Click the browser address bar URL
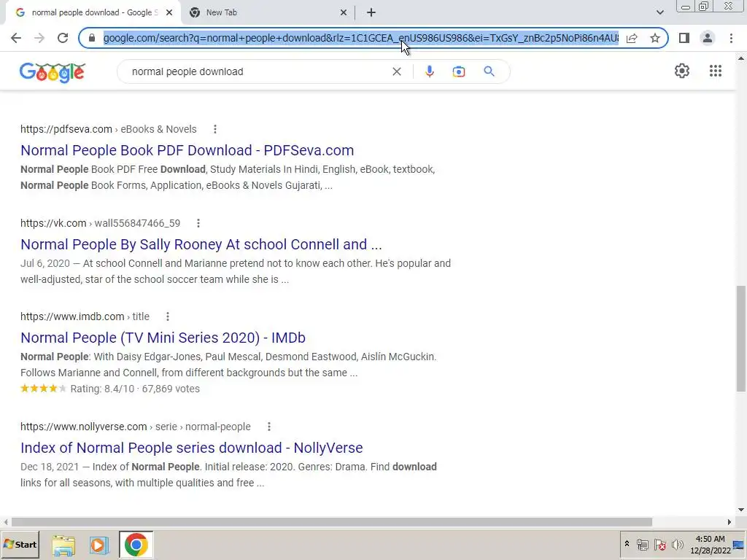Image resolution: width=747 pixels, height=560 pixels. tap(360, 38)
